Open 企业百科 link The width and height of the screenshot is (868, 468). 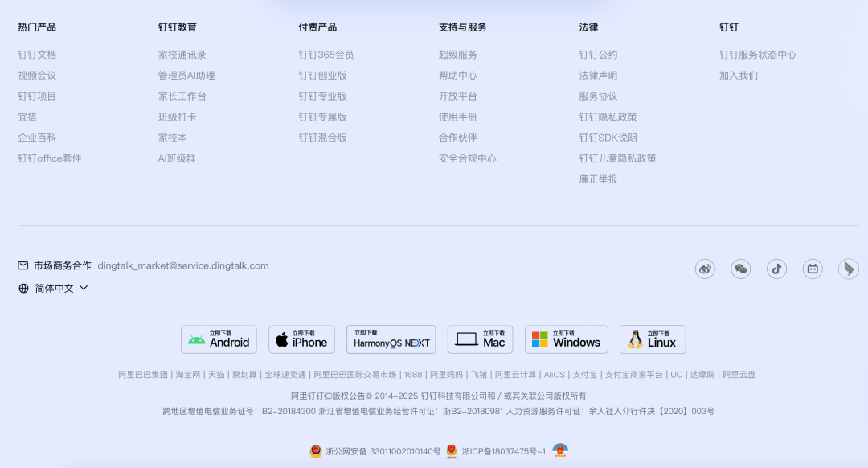click(x=37, y=138)
